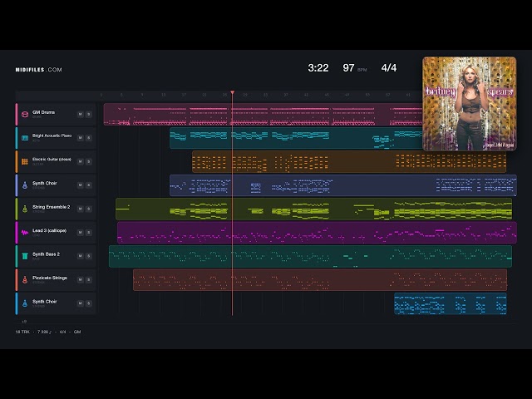Click the brown Pizzicato Strings MIDI clip
Image resolution: width=532 pixels, height=399 pixels.
pos(320,280)
